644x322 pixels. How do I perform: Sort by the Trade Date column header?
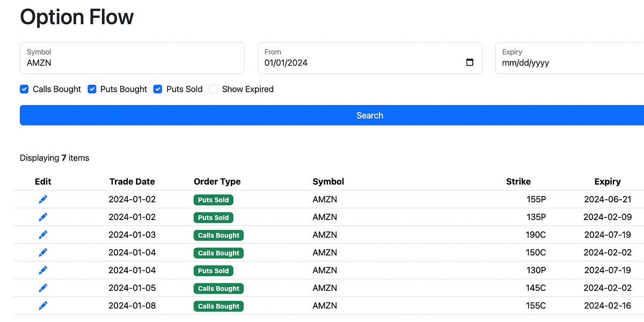[x=132, y=181]
